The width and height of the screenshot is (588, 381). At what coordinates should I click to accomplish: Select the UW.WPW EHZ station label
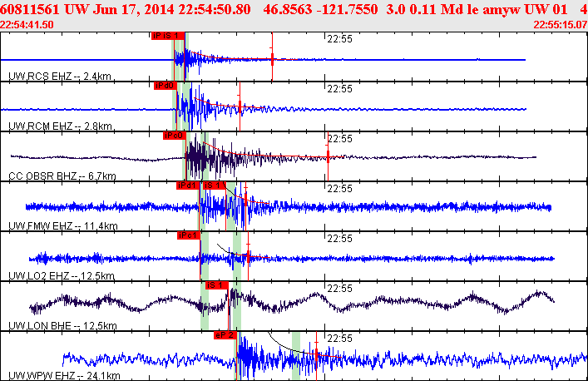62,376
